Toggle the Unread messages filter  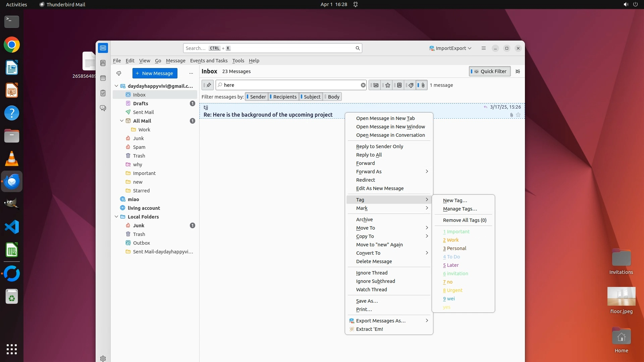point(375,85)
